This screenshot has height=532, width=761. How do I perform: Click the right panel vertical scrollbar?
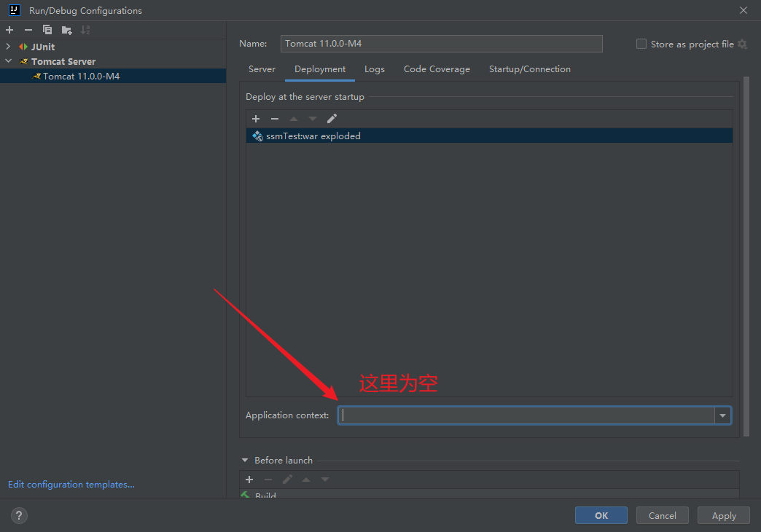click(x=746, y=257)
